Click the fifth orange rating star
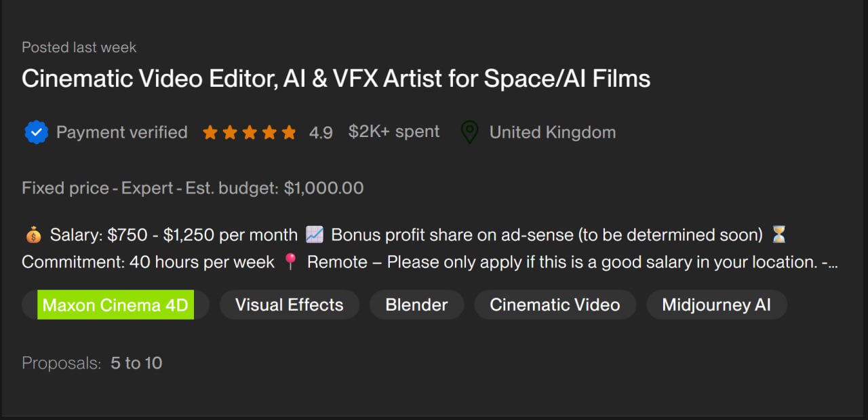This screenshot has height=420, width=868. click(x=289, y=132)
